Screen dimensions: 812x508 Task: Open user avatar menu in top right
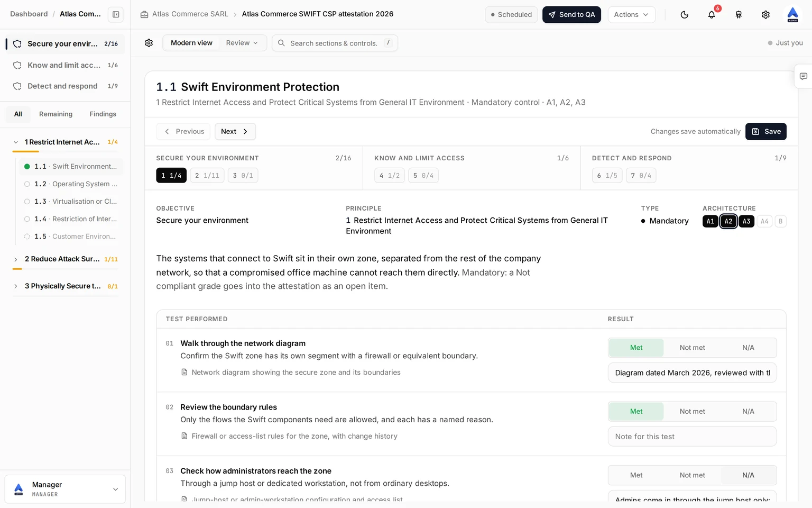tap(792, 15)
